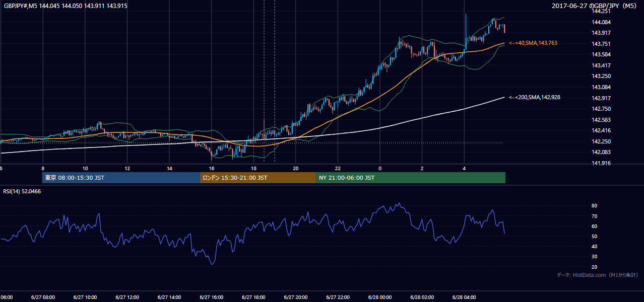The height and width of the screenshot is (302, 644).
Task: Click the Tokyo 08:00-15:30 JST session bar
Action: click(121, 178)
